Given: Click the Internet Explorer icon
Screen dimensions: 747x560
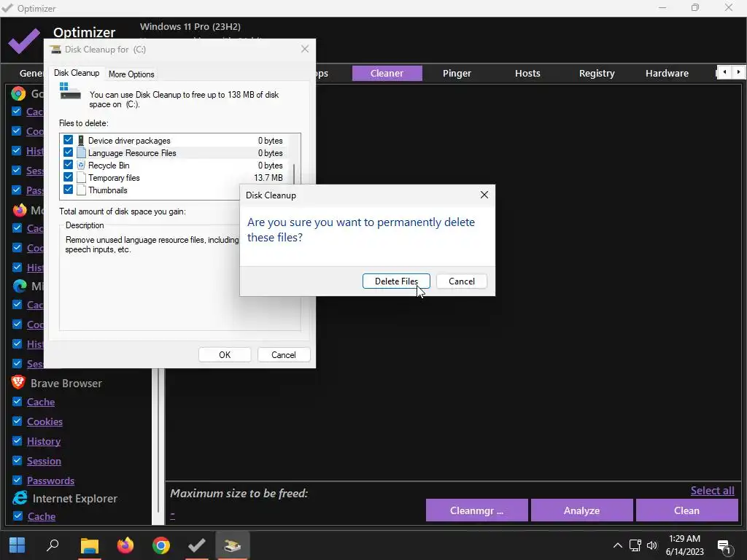Looking at the screenshot, I should (x=20, y=498).
